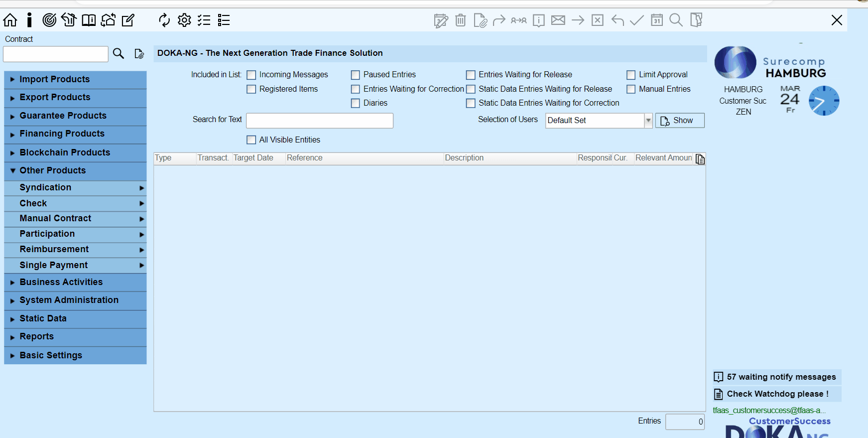Collapse the Other Products section
The image size is (868, 438).
pyautogui.click(x=75, y=171)
